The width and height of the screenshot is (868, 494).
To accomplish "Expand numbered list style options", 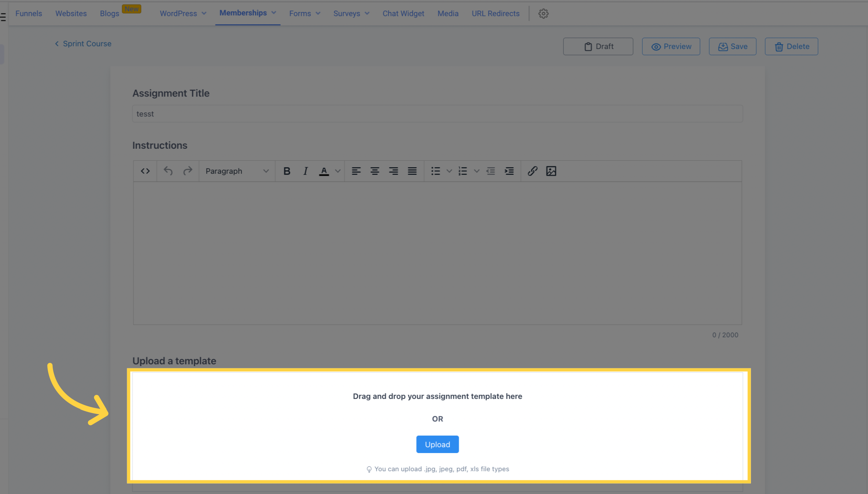I will (477, 171).
